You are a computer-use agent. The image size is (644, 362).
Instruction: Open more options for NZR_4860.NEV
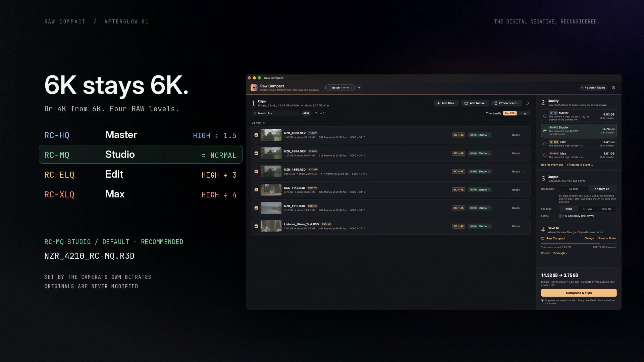(525, 135)
